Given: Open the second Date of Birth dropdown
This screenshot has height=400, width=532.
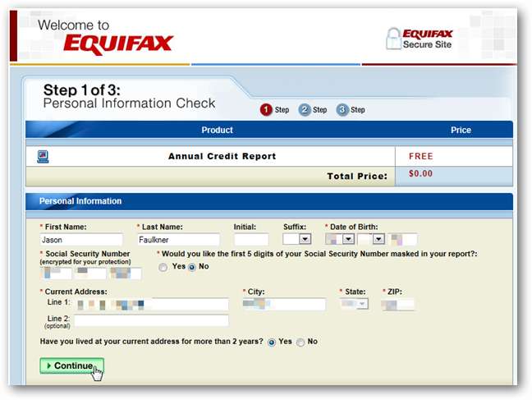Looking at the screenshot, I should [x=371, y=239].
